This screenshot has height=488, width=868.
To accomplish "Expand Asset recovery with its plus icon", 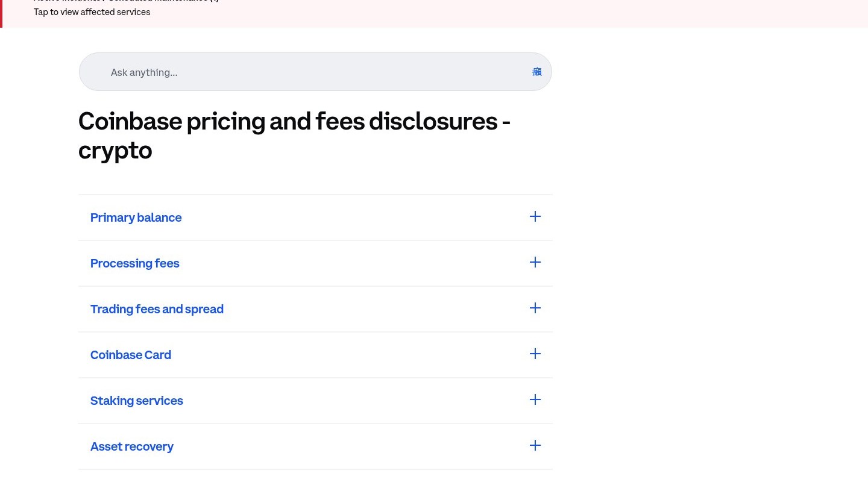I will [x=535, y=445].
